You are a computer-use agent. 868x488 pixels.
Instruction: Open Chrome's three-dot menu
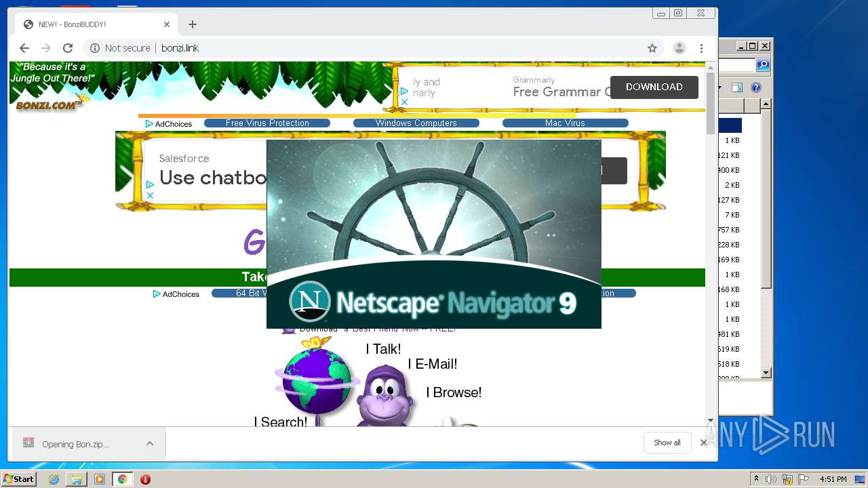(701, 48)
